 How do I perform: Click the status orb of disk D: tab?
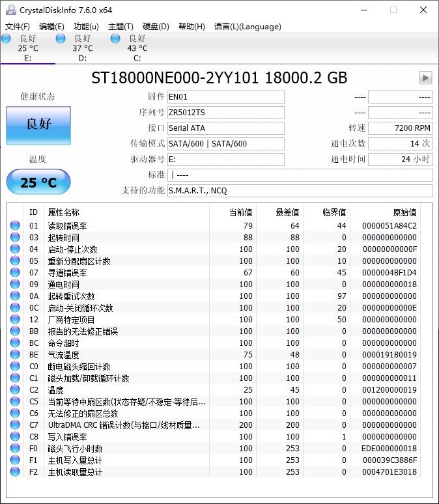pyautogui.click(x=61, y=39)
